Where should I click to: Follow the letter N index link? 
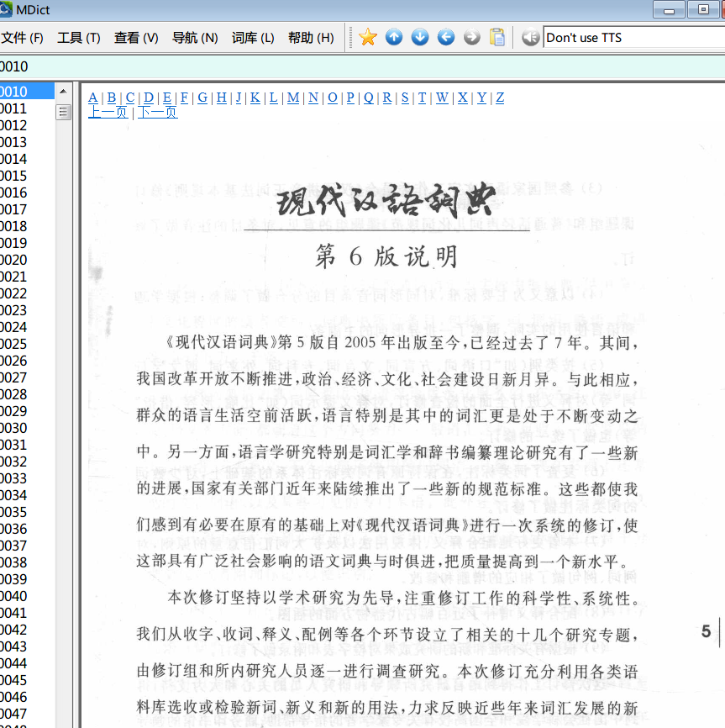(313, 98)
